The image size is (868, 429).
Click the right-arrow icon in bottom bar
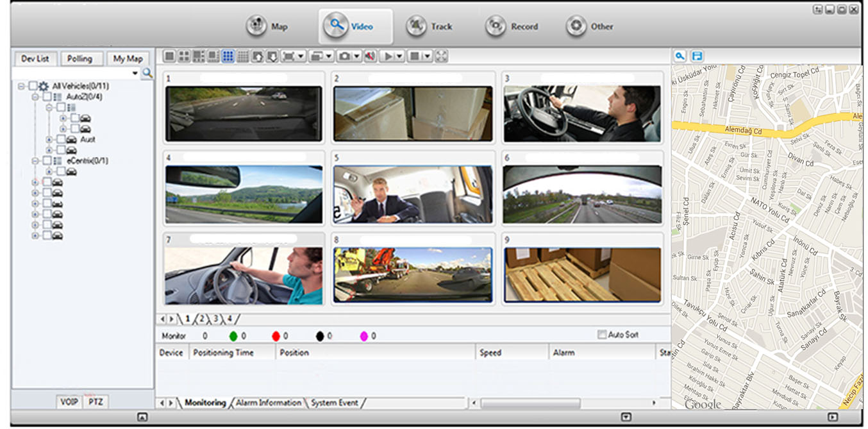[x=833, y=417]
